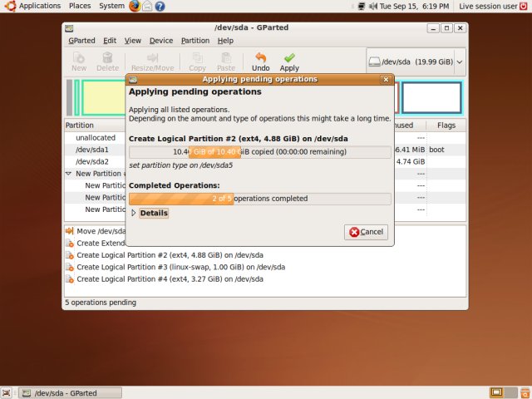Close the Applying pending operations dialog
This screenshot has width=532, height=399.
click(x=386, y=80)
